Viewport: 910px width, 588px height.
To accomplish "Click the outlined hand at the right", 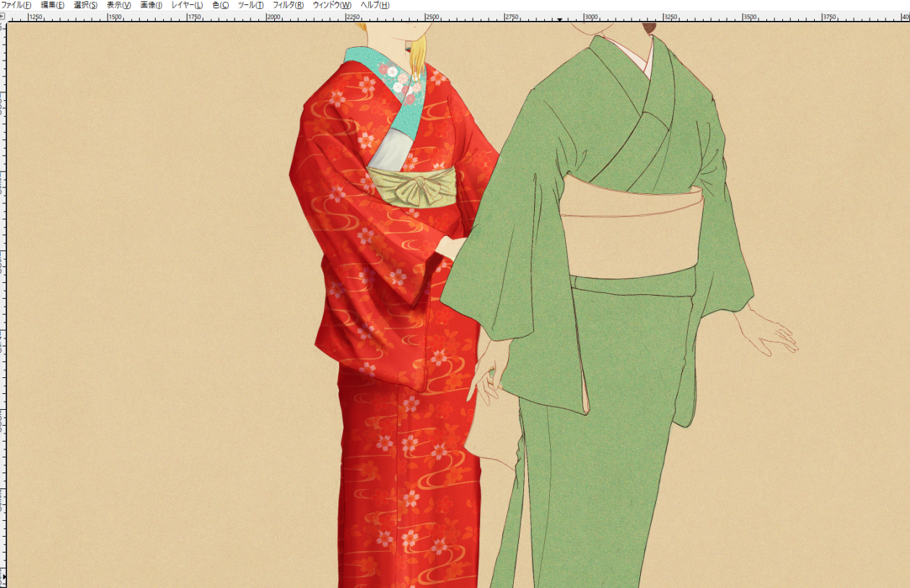I will 772,333.
